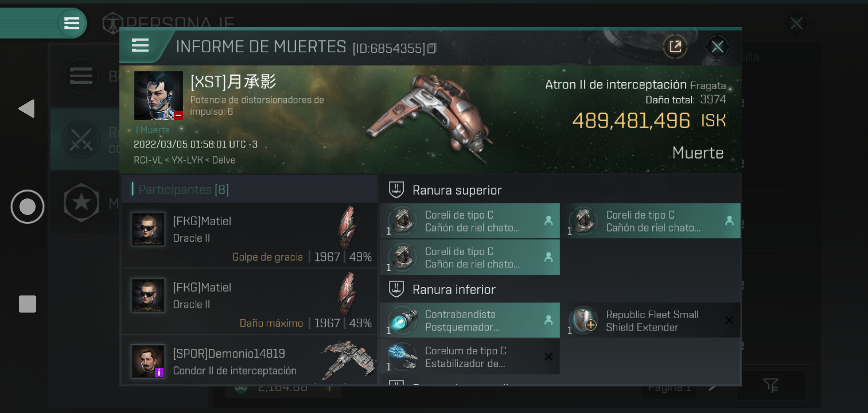The image size is (868, 413).
Task: Select Corelum de tipo C Estabilizador module
Action: tap(470, 357)
